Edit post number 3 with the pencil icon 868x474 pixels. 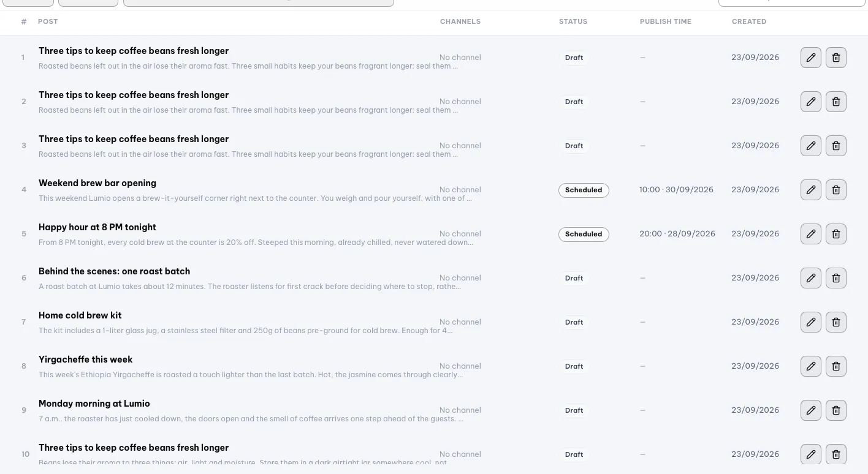[x=811, y=146]
